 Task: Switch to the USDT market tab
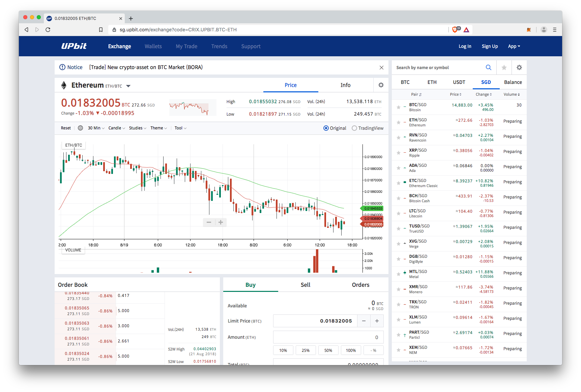click(459, 82)
